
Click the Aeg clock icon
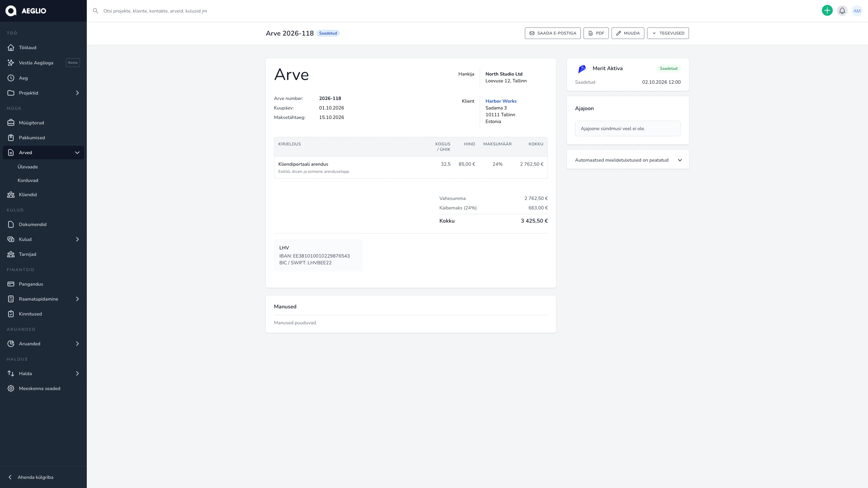coord(11,78)
